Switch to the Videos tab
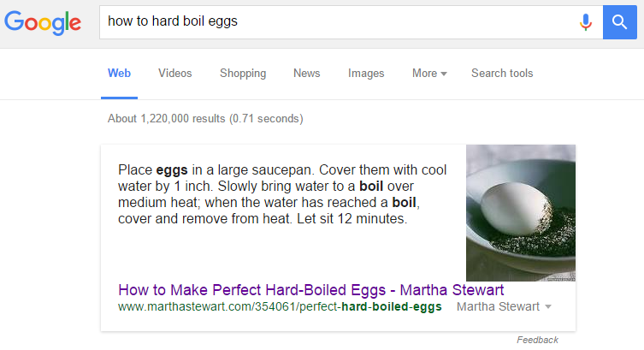This screenshot has height=350, width=644. pyautogui.click(x=175, y=74)
